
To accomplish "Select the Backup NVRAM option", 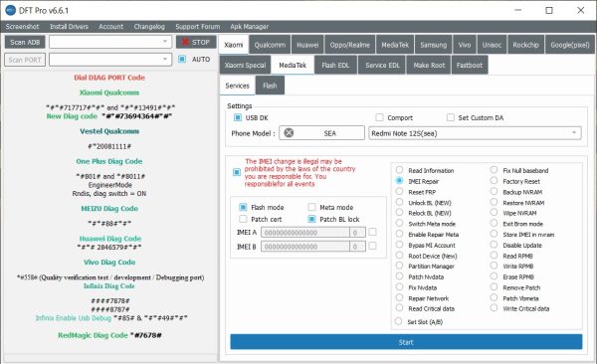I will 494,191.
